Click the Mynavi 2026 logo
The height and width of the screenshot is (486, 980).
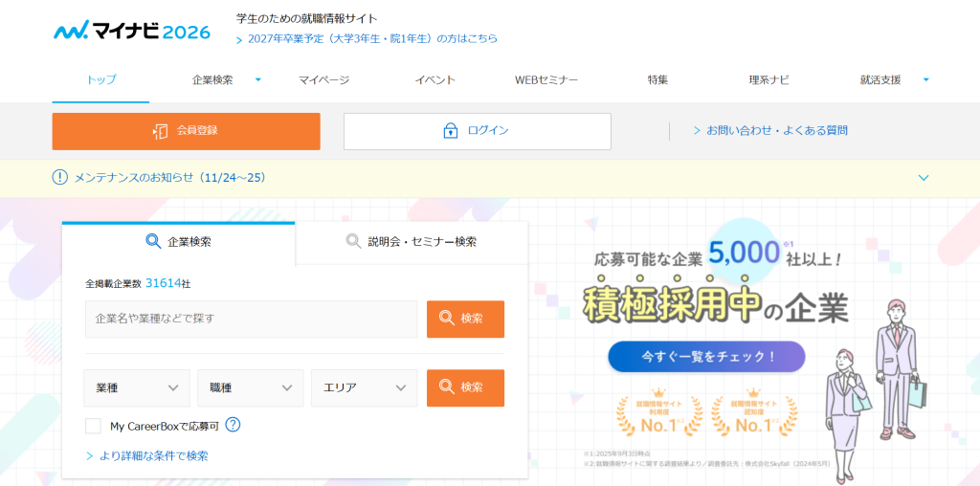point(132,32)
